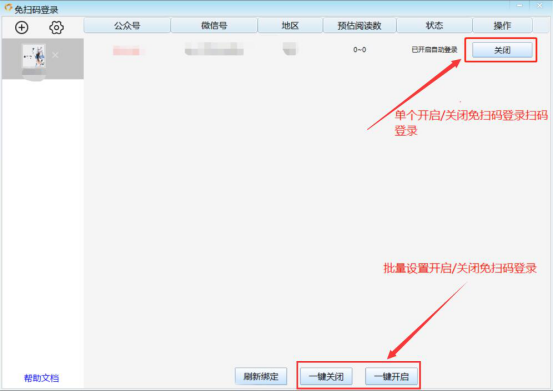Select the account avatar in the sidebar
Viewport: 553px width, 391px height.
(x=34, y=56)
